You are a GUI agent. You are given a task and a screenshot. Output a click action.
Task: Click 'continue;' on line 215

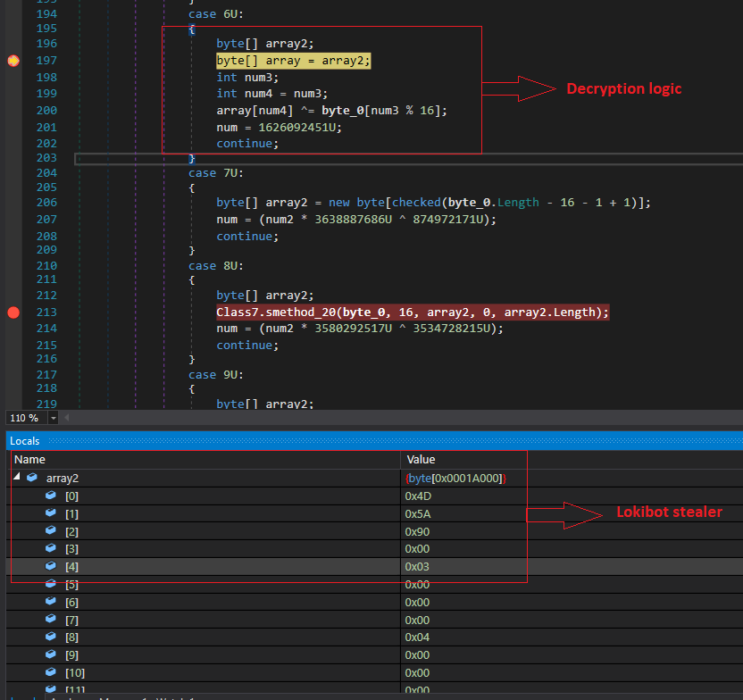(247, 346)
